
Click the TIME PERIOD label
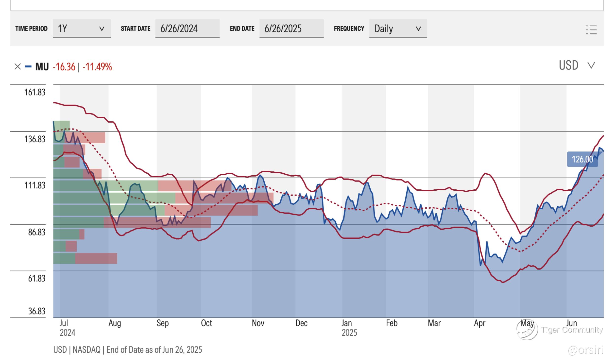click(31, 29)
